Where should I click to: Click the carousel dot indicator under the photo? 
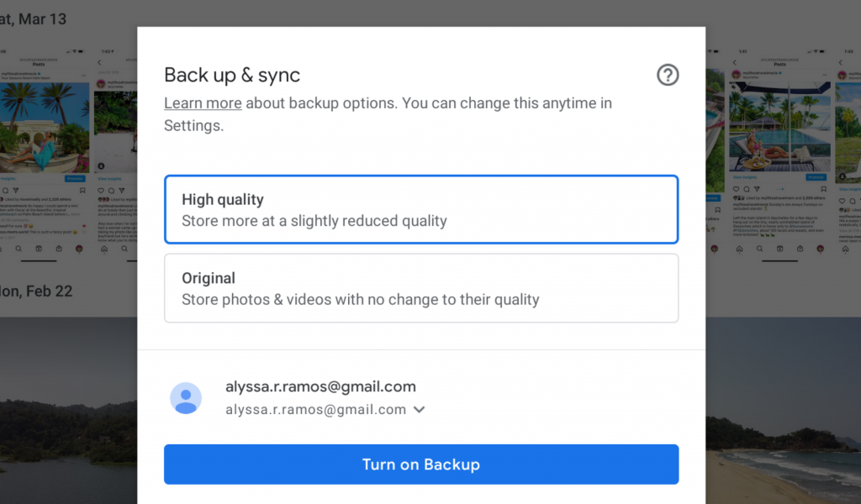[780, 188]
